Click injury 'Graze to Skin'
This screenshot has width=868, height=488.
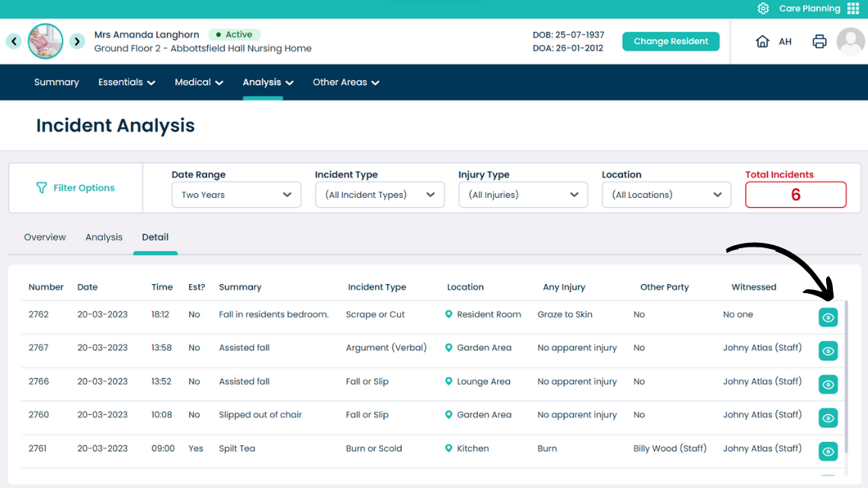(x=565, y=314)
